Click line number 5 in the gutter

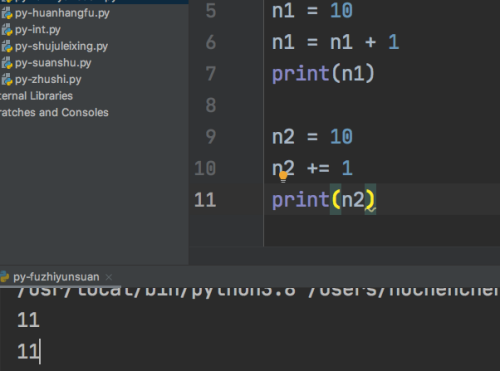click(211, 11)
